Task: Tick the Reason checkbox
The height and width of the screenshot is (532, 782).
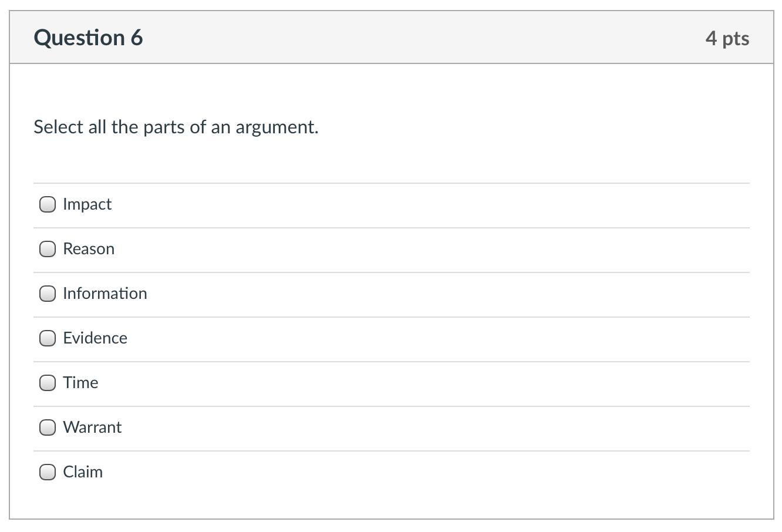Action: [x=48, y=249]
